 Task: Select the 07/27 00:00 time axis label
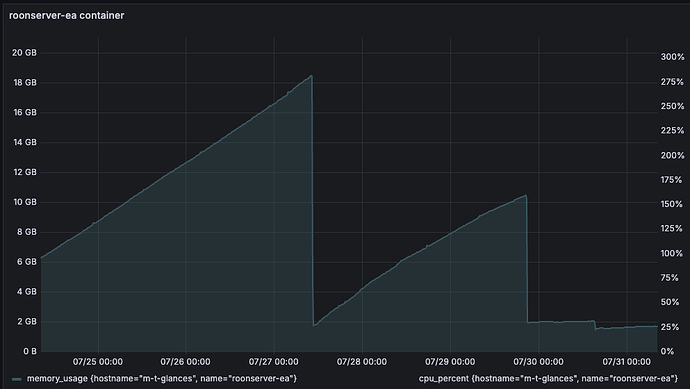273,362
